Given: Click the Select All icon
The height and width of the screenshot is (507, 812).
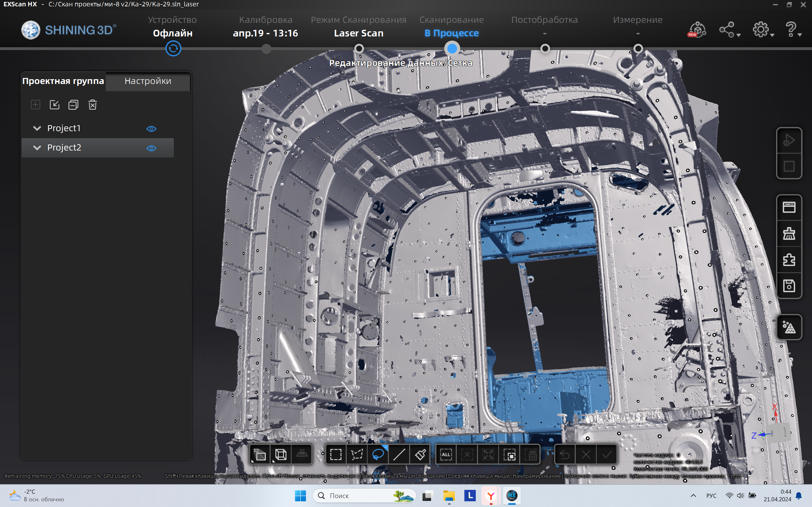Looking at the screenshot, I should pos(446,455).
